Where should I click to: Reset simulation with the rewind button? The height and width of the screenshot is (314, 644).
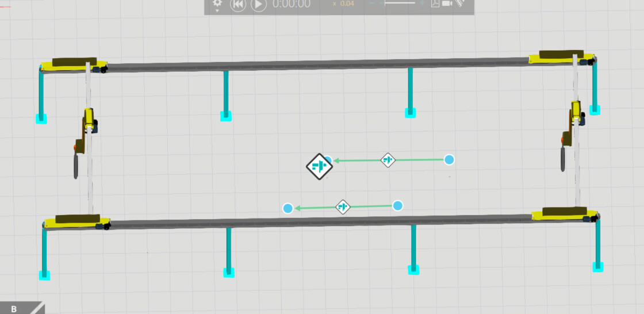click(238, 5)
